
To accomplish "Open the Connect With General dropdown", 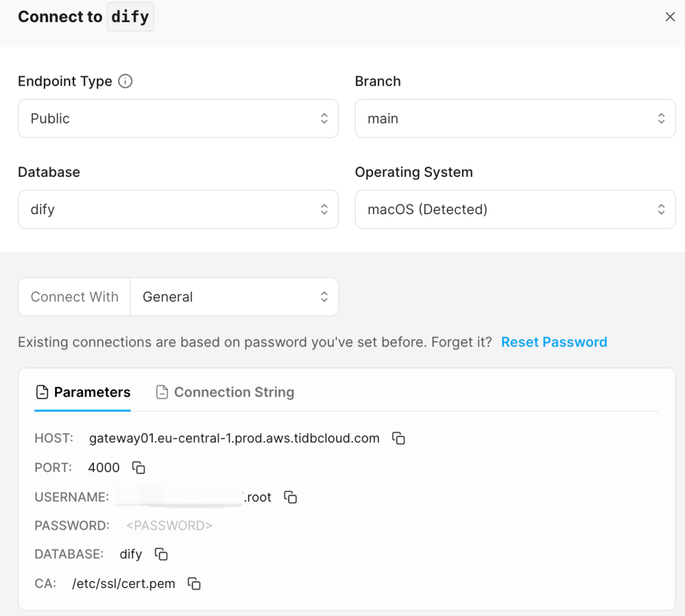I will (x=234, y=297).
